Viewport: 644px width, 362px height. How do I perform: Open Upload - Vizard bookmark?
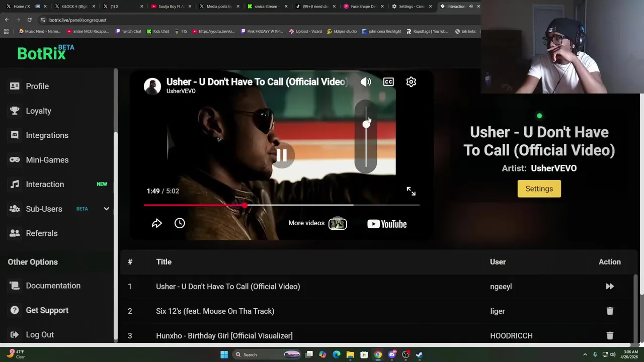click(x=305, y=31)
